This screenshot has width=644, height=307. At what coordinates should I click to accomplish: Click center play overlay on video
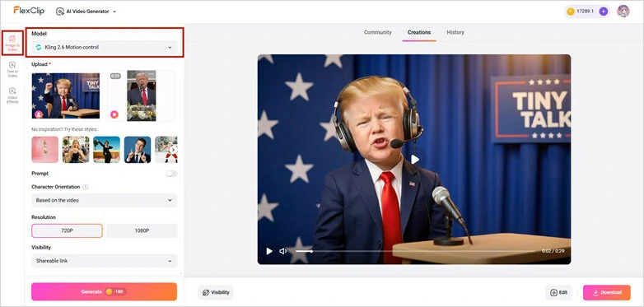[415, 159]
